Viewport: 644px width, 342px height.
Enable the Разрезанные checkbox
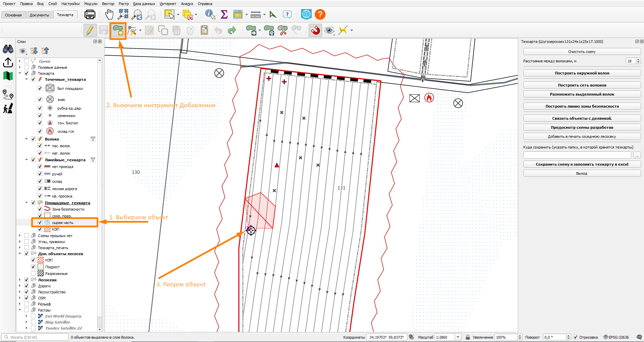pos(33,274)
